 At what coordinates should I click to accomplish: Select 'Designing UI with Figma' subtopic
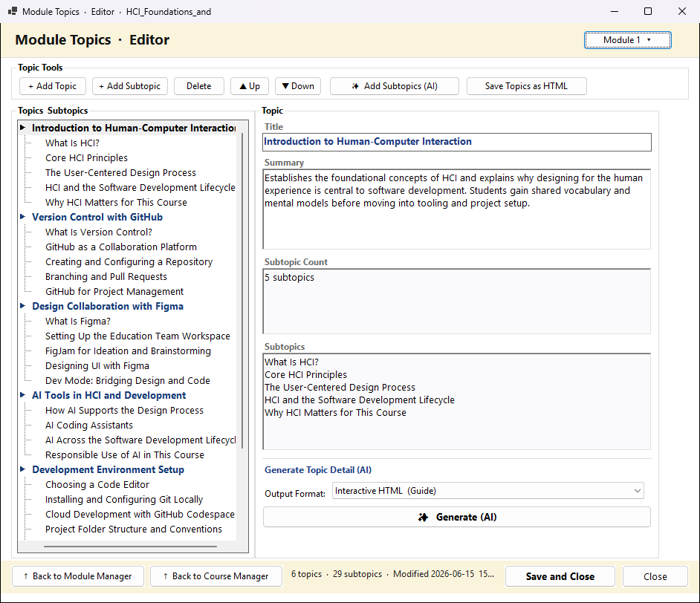point(97,366)
